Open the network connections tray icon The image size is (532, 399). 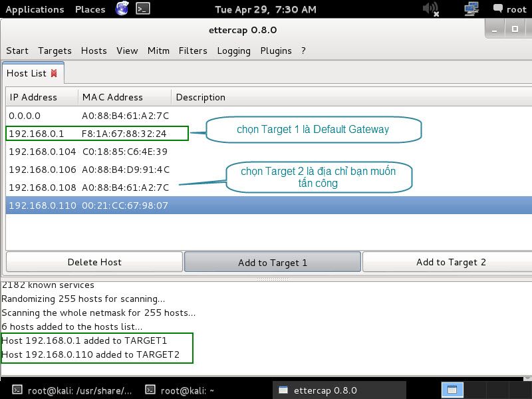pyautogui.click(x=471, y=9)
